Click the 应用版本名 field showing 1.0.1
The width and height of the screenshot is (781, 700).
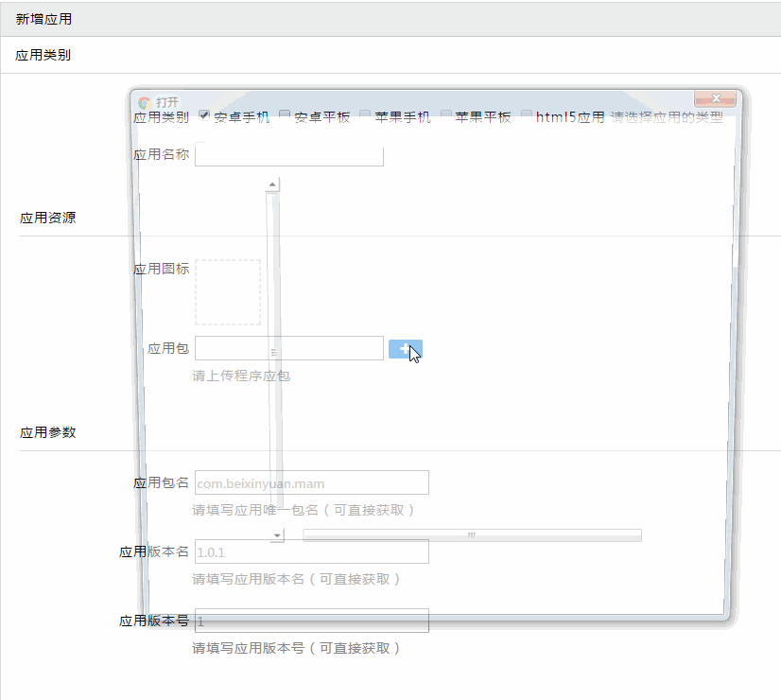pos(312,551)
